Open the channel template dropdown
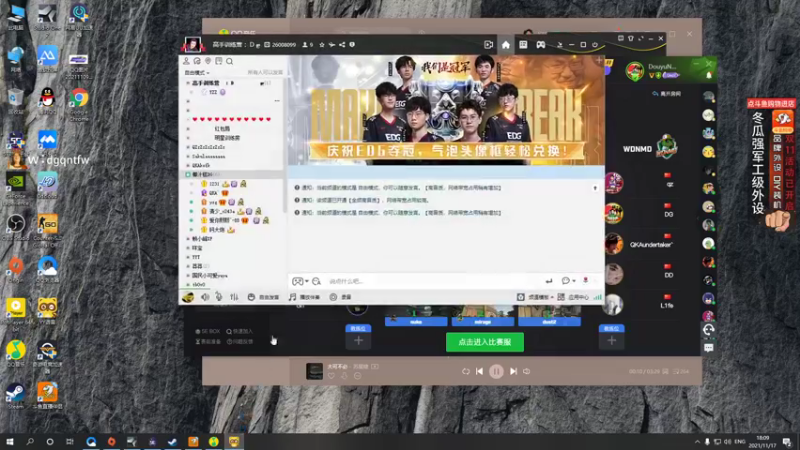 tap(535, 297)
